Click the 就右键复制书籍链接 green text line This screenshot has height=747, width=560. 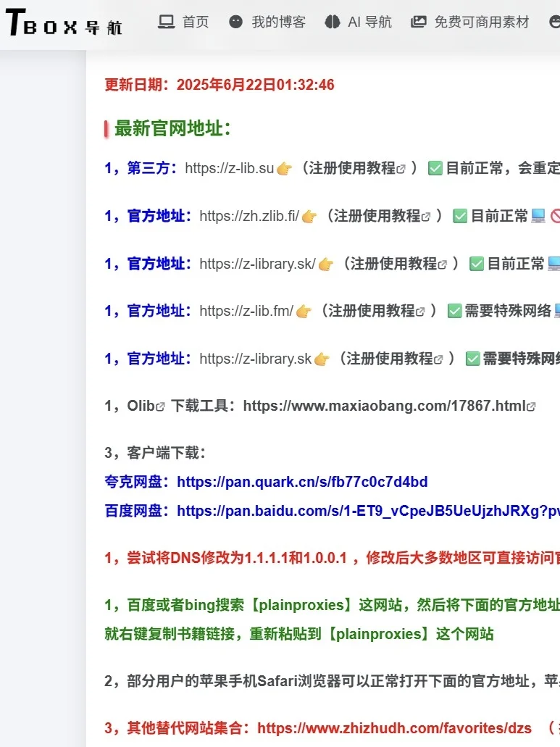click(299, 634)
